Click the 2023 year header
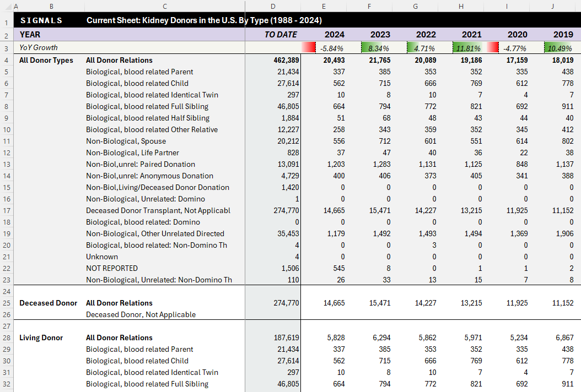 click(x=380, y=35)
